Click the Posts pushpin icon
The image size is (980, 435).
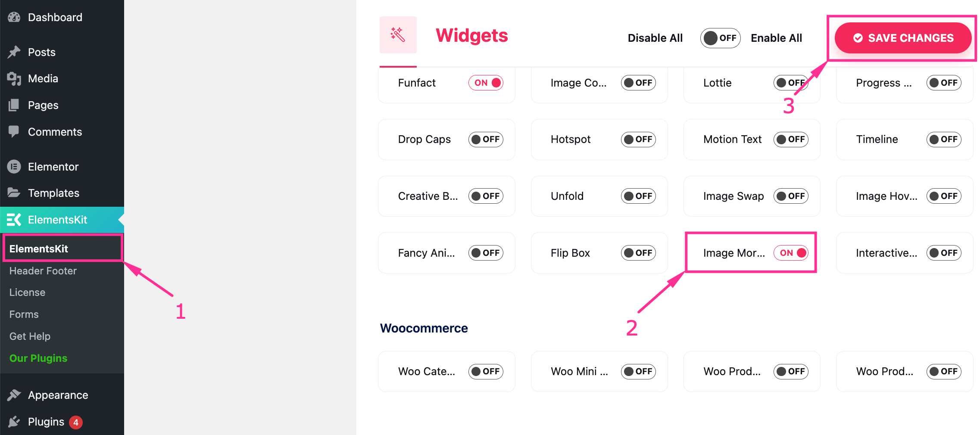click(14, 52)
